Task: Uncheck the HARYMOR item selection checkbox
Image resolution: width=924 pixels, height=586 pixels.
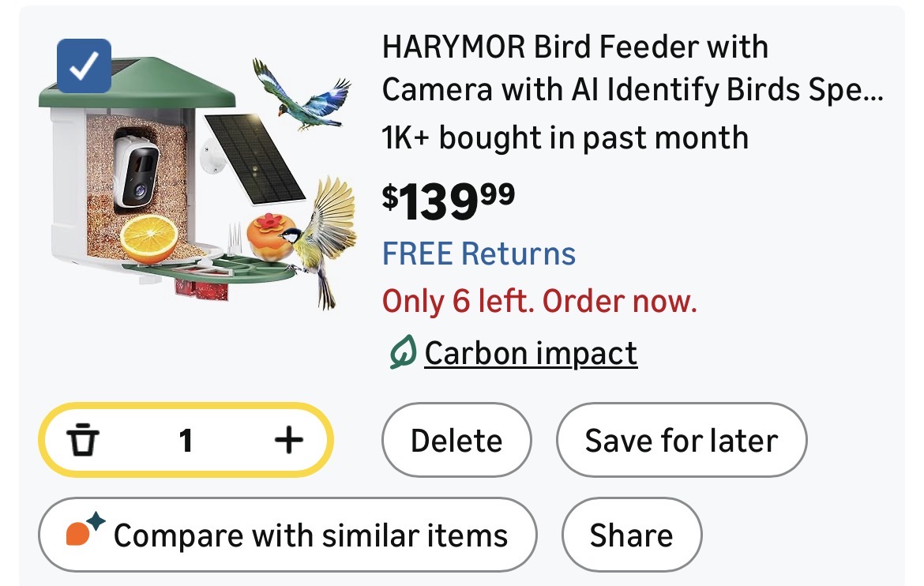Action: 85,66
